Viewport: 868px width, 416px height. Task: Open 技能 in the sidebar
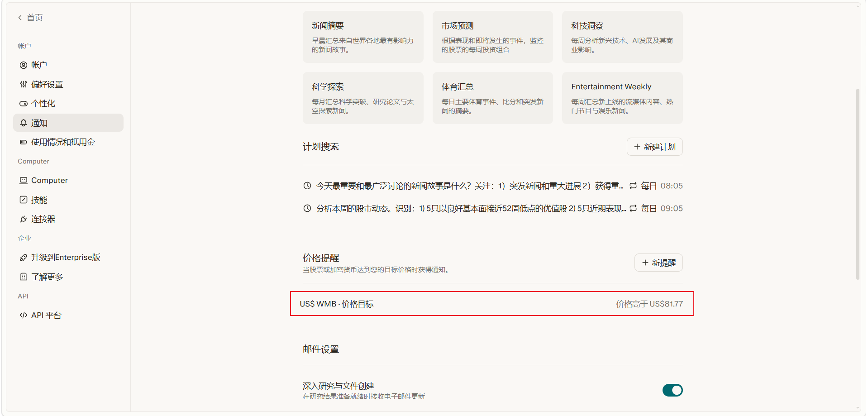68,200
